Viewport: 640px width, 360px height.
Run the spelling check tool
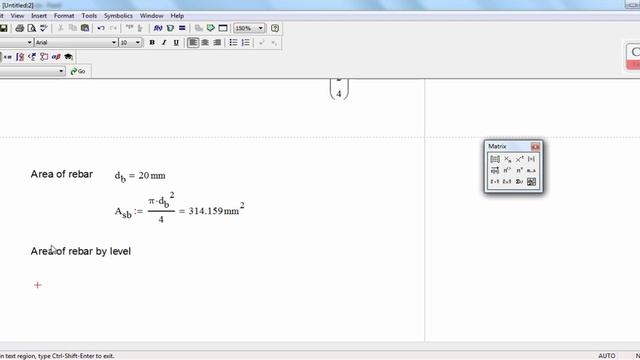tap(43, 28)
